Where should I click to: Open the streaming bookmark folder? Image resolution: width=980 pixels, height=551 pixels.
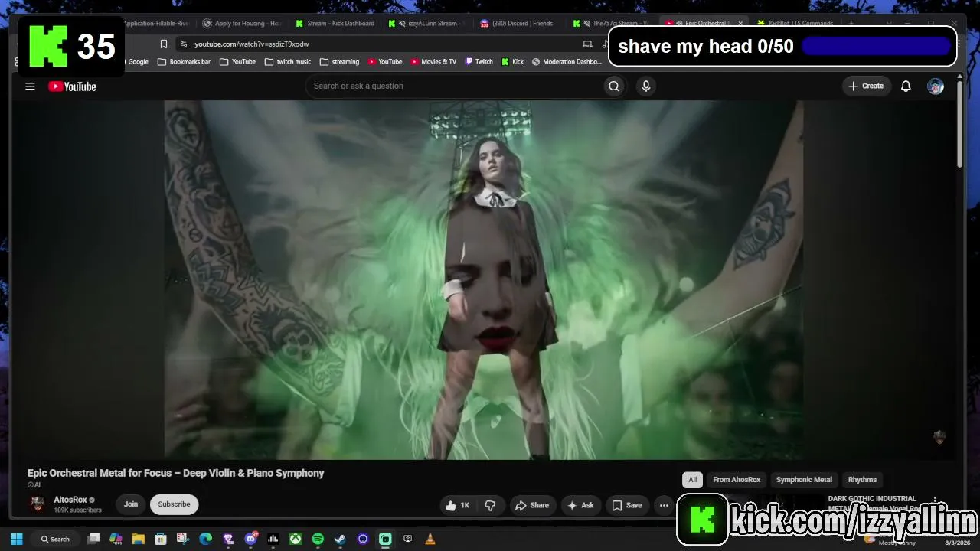tap(339, 62)
